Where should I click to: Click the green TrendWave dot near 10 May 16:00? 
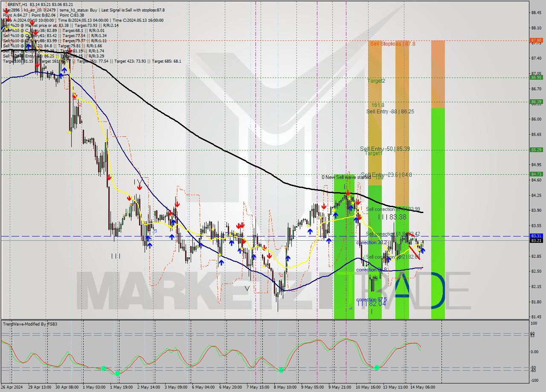pyautogui.click(x=377, y=367)
